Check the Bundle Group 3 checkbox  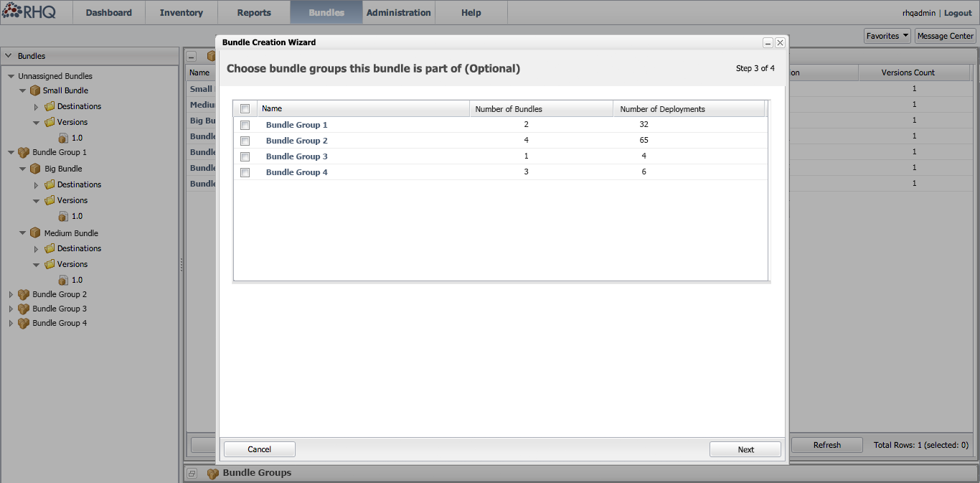(x=245, y=157)
